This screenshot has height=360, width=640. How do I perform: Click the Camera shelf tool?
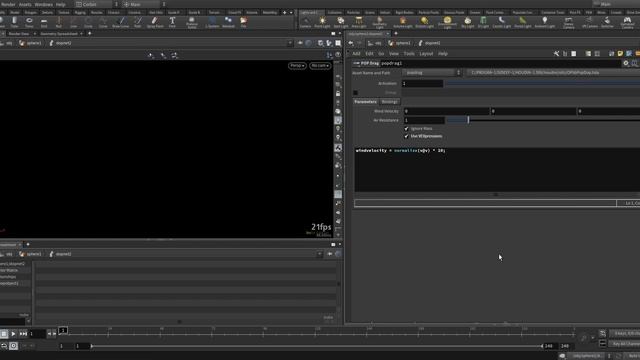tap(305, 22)
